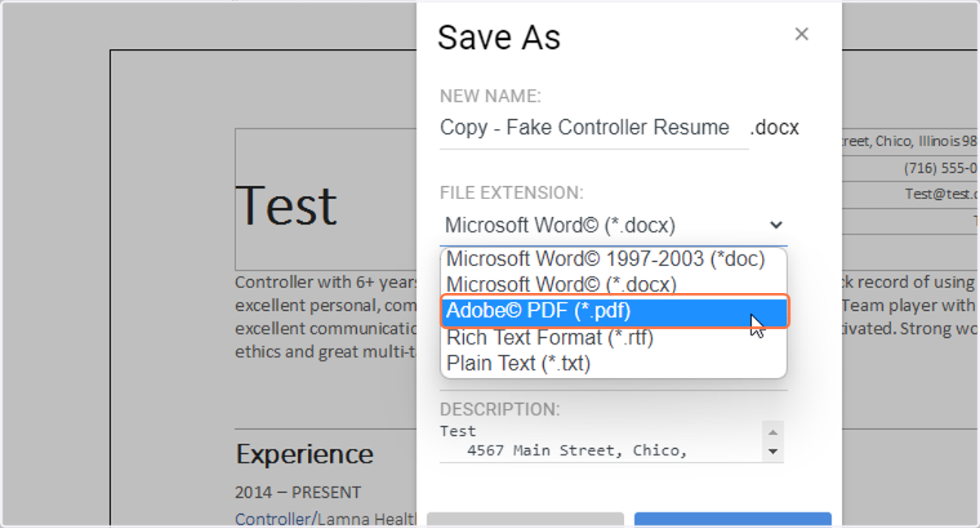Click the .docx extension label
This screenshot has width=980, height=528.
(774, 128)
